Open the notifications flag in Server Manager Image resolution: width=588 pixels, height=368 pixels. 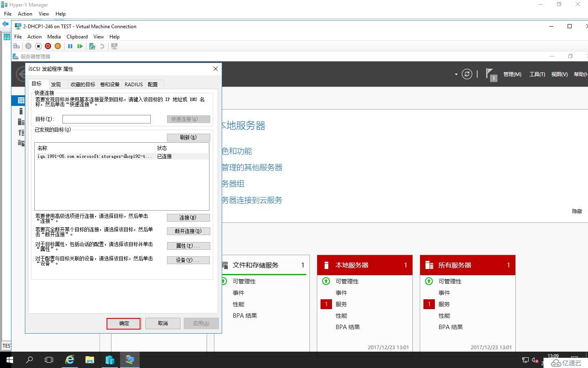[491, 74]
